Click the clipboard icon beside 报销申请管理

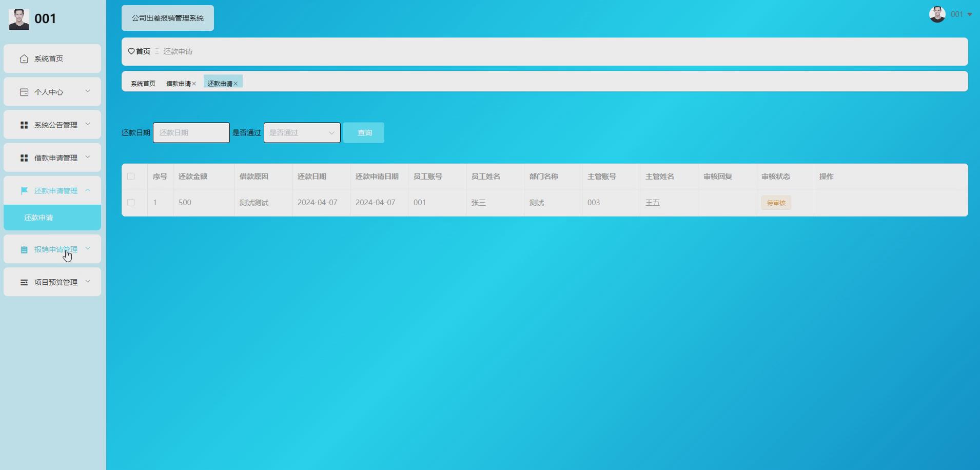[24, 250]
